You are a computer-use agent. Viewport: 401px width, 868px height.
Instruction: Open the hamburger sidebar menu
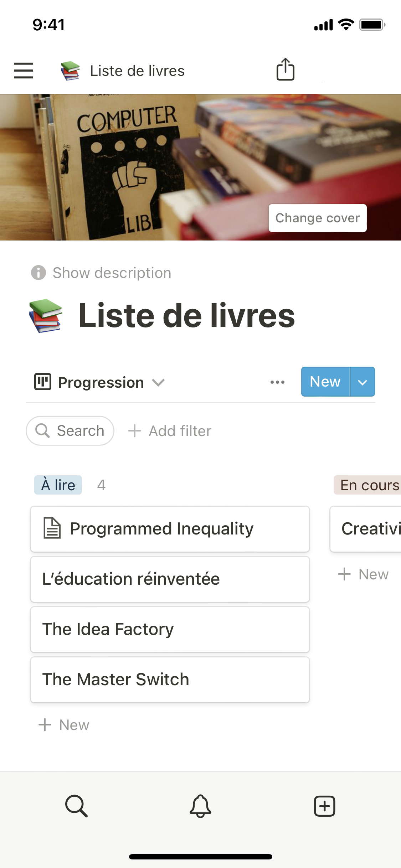tap(24, 70)
